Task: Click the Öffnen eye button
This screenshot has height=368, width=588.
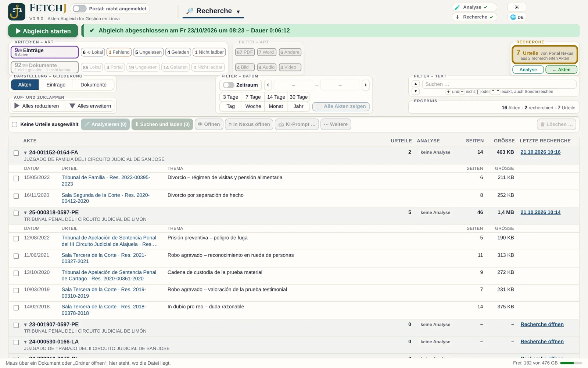Action: (209, 124)
